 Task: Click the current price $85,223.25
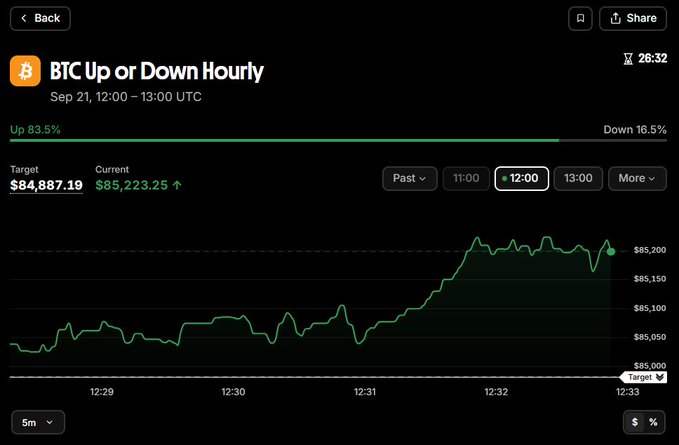pos(132,185)
